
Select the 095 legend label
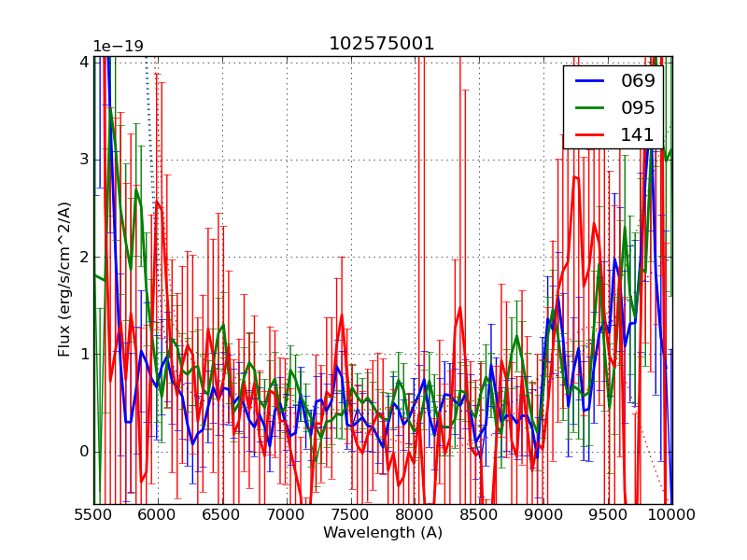tap(638, 107)
